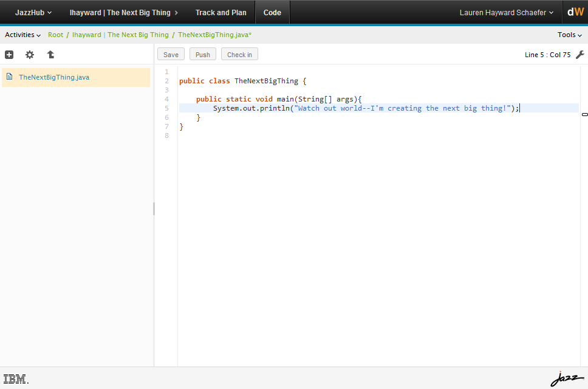
Task: Click TheNextBigThing.java* breadcrumb link
Action: point(214,35)
